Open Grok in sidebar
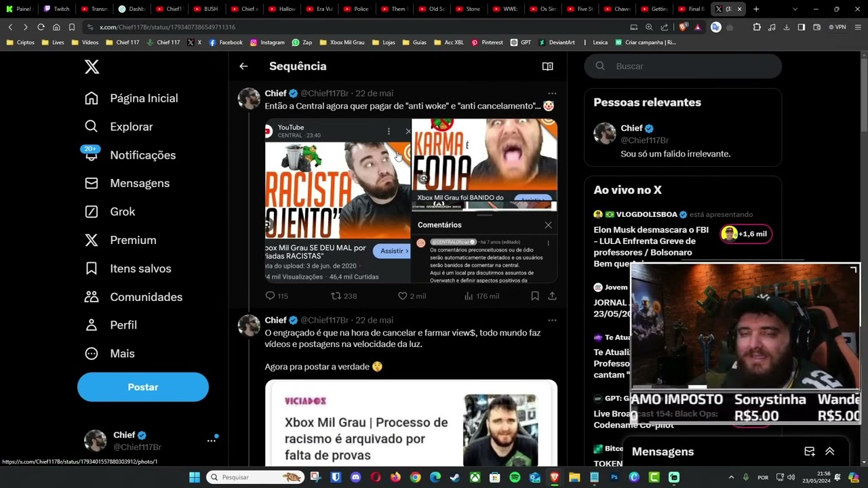This screenshot has width=868, height=488. (x=110, y=212)
